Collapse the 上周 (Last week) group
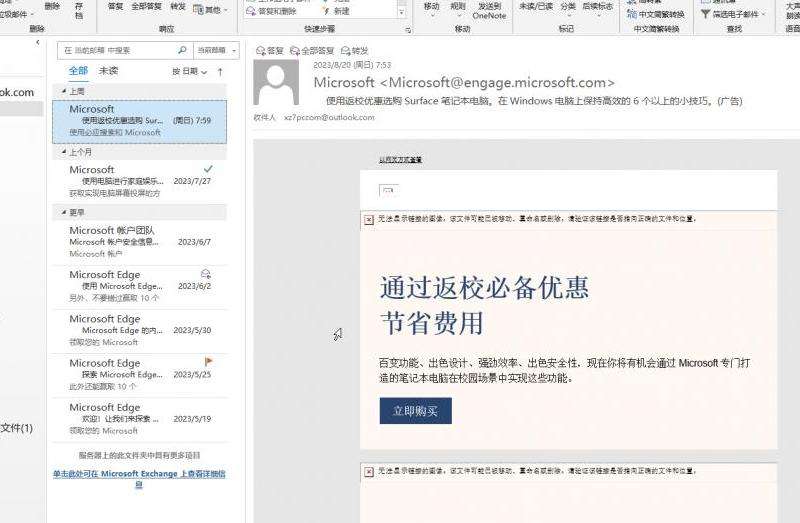The image size is (800, 523). tap(64, 91)
